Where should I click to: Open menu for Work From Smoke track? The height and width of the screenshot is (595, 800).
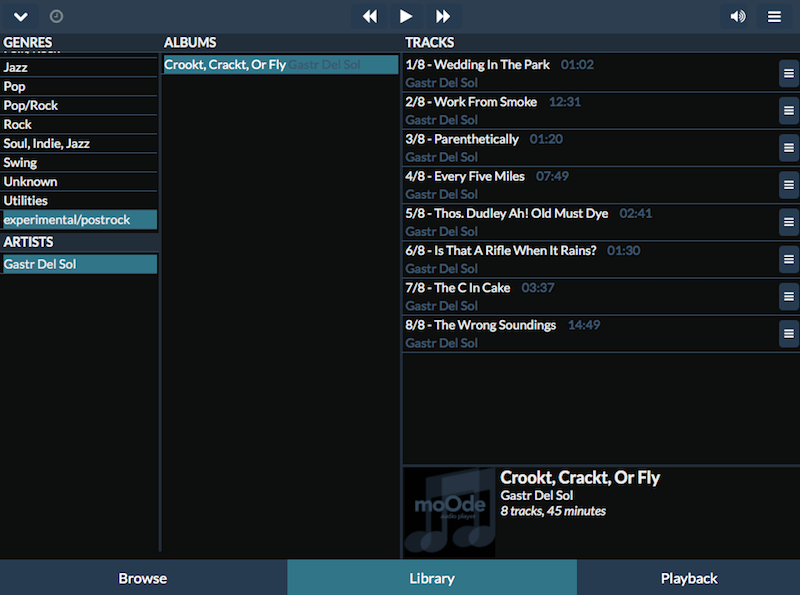[x=788, y=111]
